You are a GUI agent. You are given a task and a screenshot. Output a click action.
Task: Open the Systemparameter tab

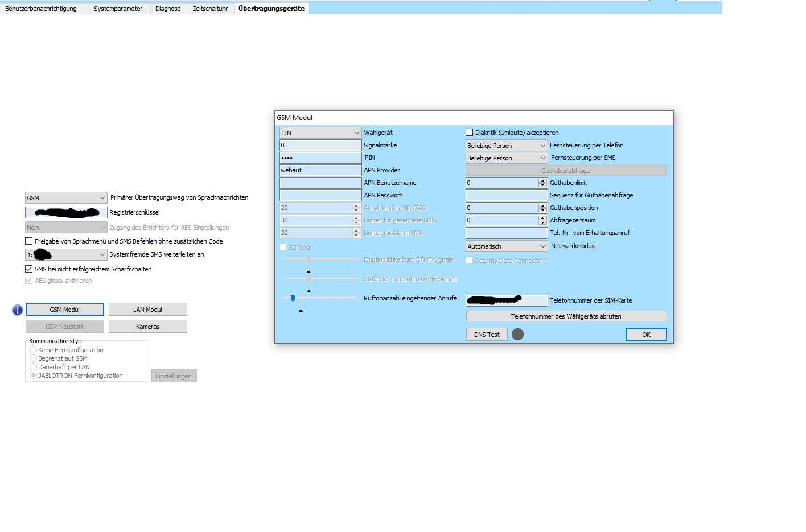point(118,9)
